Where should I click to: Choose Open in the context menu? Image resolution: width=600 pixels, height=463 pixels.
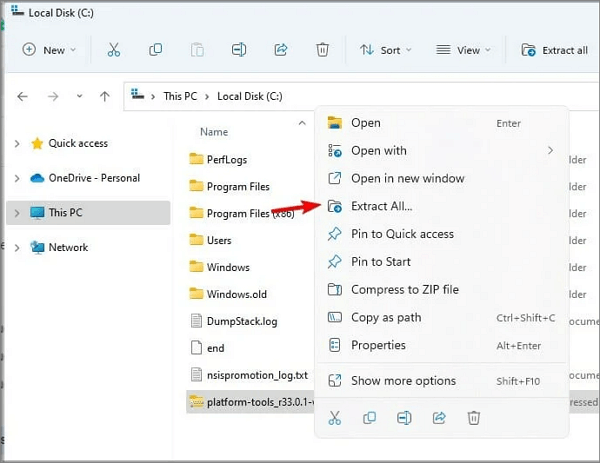[x=441, y=123]
